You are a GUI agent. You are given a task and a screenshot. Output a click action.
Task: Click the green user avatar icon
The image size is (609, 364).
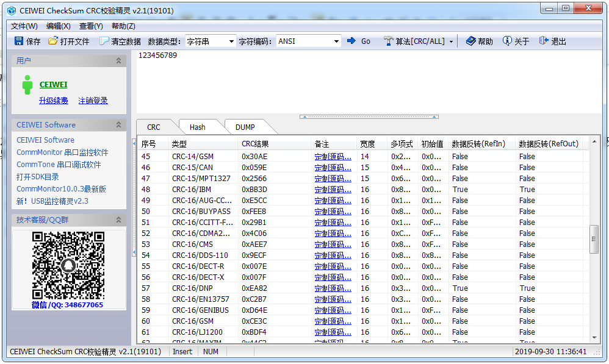(x=27, y=85)
